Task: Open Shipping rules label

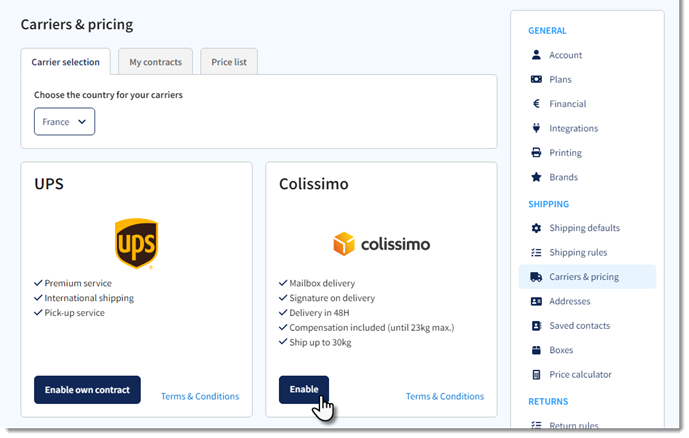Action: (578, 253)
